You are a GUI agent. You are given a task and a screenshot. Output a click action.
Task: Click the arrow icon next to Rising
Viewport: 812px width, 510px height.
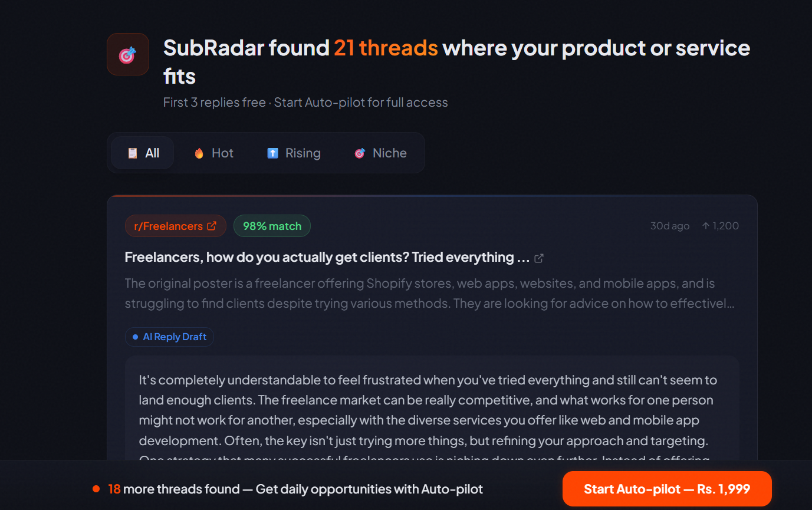[x=272, y=153]
